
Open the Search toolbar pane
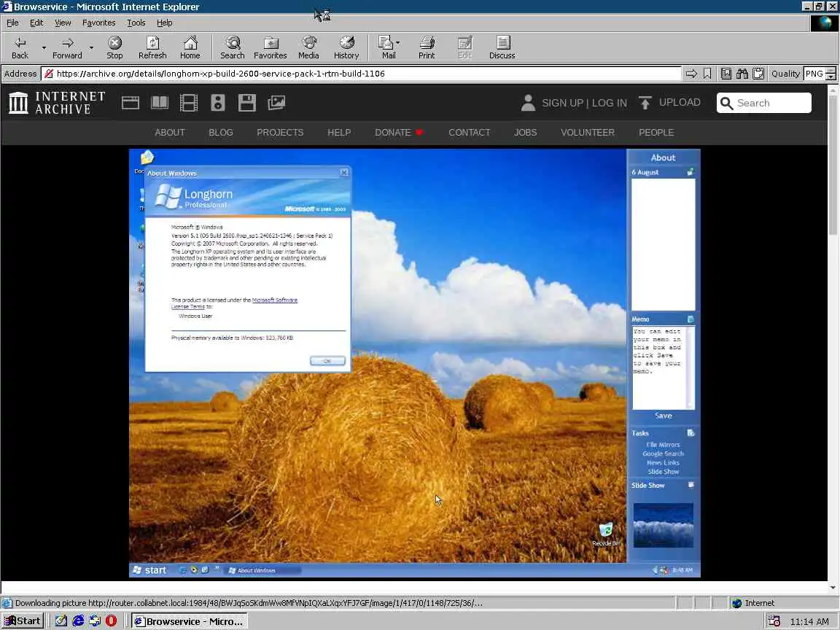233,47
